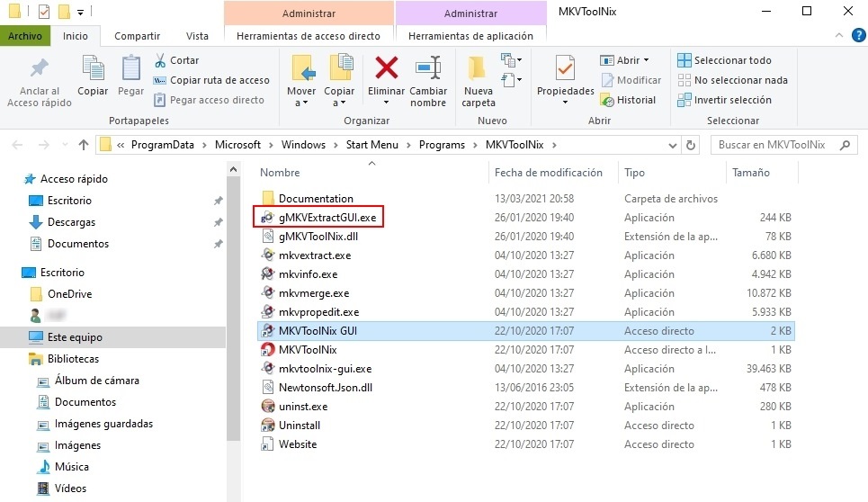Select the gMKVExtractGUI.exe file
Viewport: 868px width, 502px height.
[327, 218]
